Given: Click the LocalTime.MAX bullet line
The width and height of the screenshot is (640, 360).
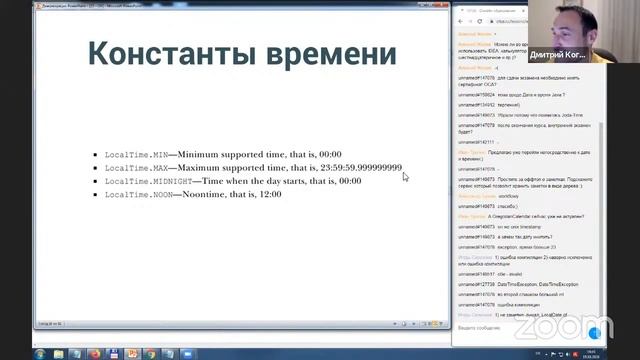Looking at the screenshot, I should click(253, 168).
